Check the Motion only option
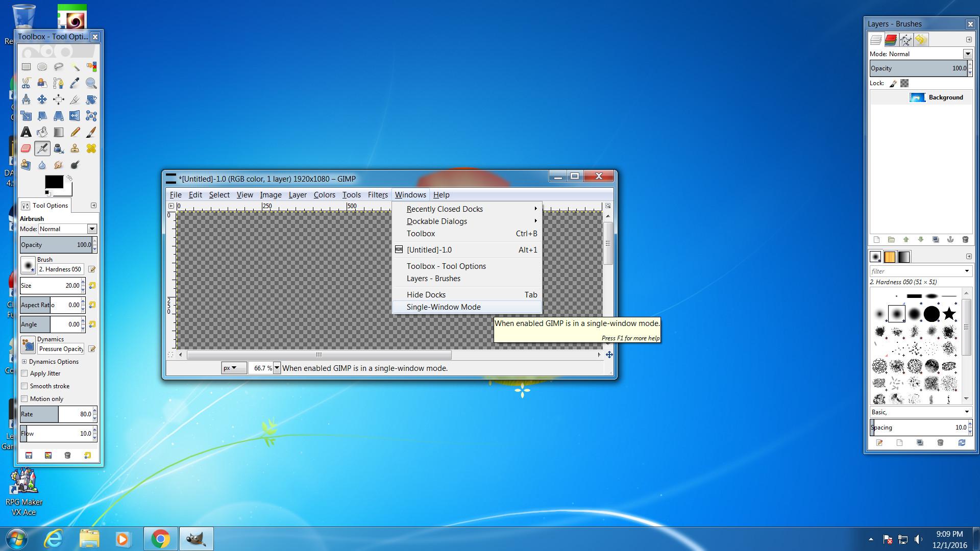 click(x=24, y=399)
